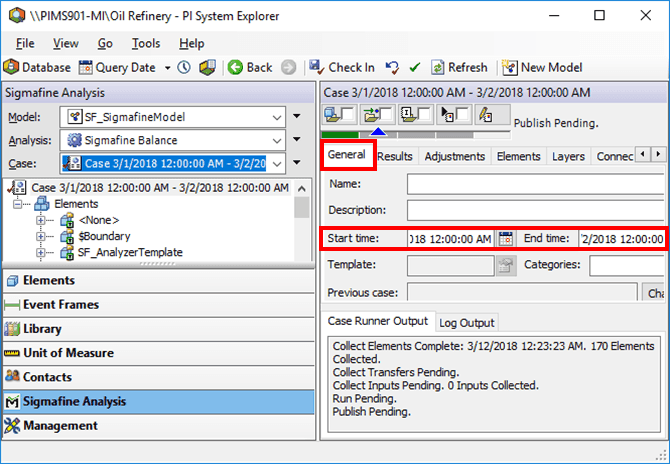
Task: Click the toolbar icon left of Back
Action: pos(207,68)
